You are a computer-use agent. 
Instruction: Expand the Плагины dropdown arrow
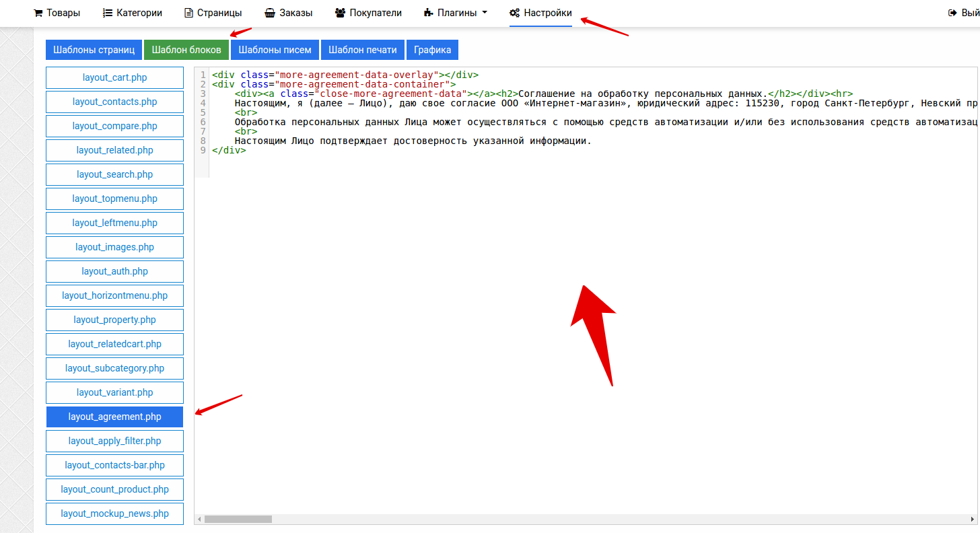(x=485, y=13)
